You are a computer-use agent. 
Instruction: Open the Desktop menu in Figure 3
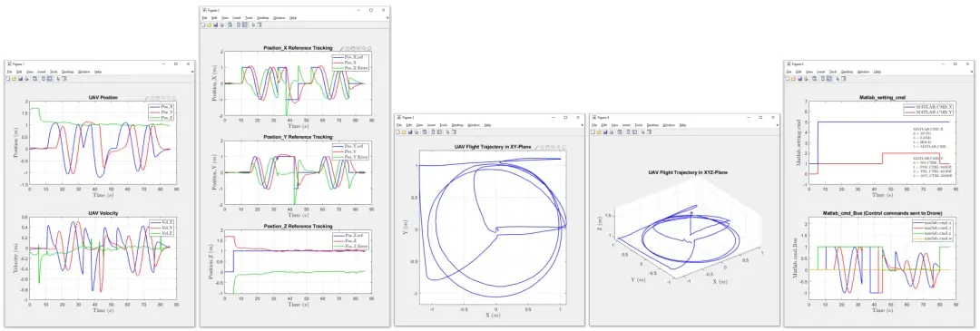pyautogui.click(x=457, y=125)
